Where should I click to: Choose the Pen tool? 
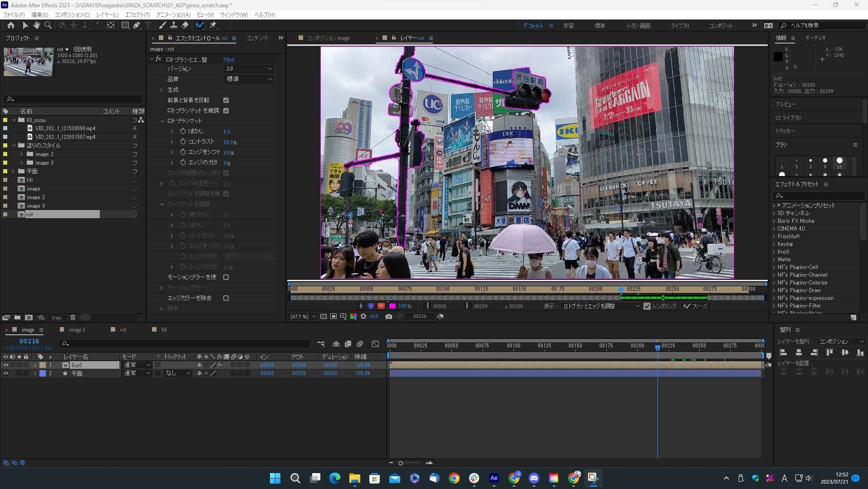pyautogui.click(x=136, y=25)
